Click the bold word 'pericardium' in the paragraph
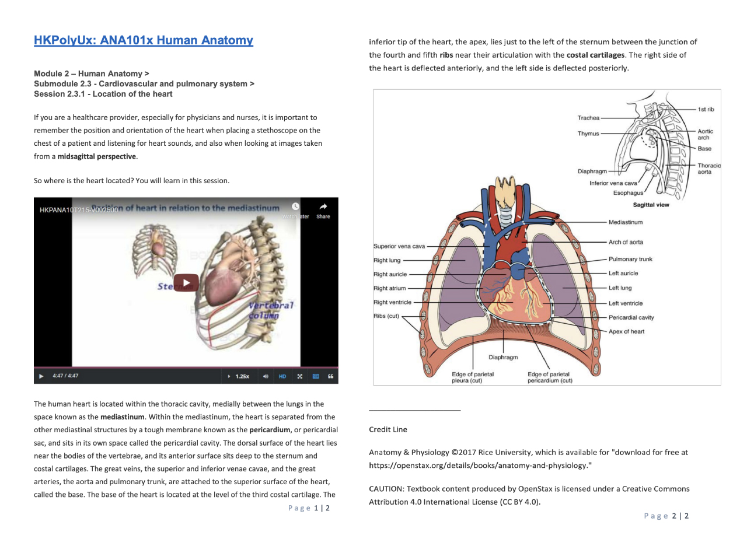 (270, 430)
